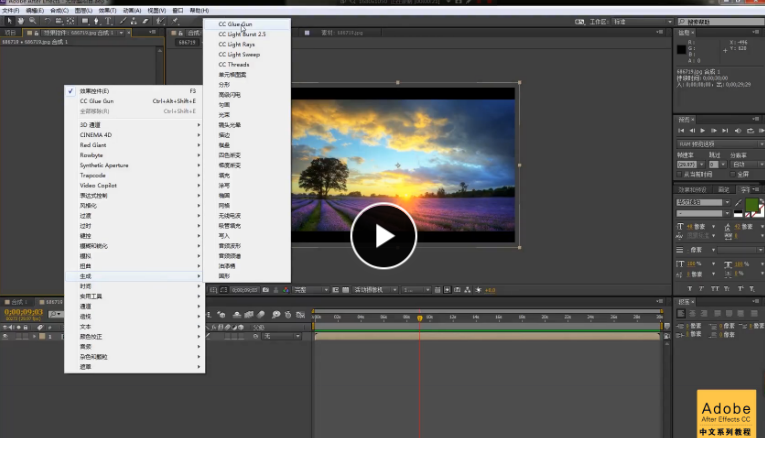Viewport: 765px width, 461px height.
Task: Open Synthetic Aperture effects submenu
Action: coord(134,165)
